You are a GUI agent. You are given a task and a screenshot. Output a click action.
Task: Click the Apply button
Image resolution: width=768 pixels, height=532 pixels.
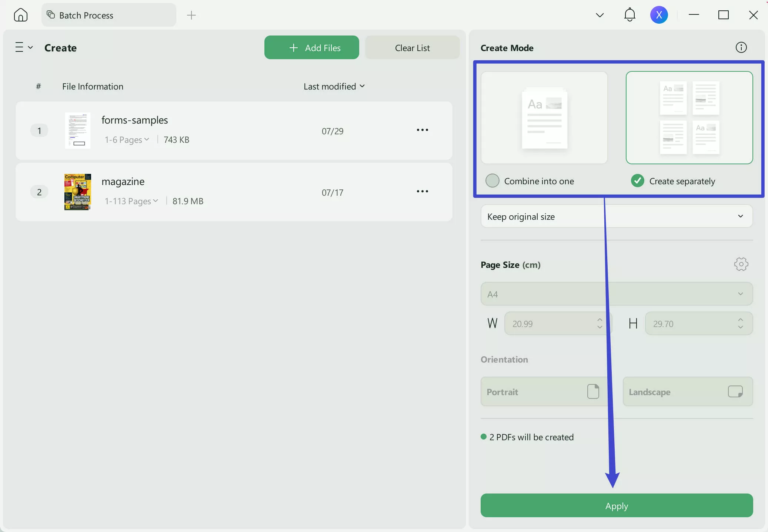click(616, 505)
